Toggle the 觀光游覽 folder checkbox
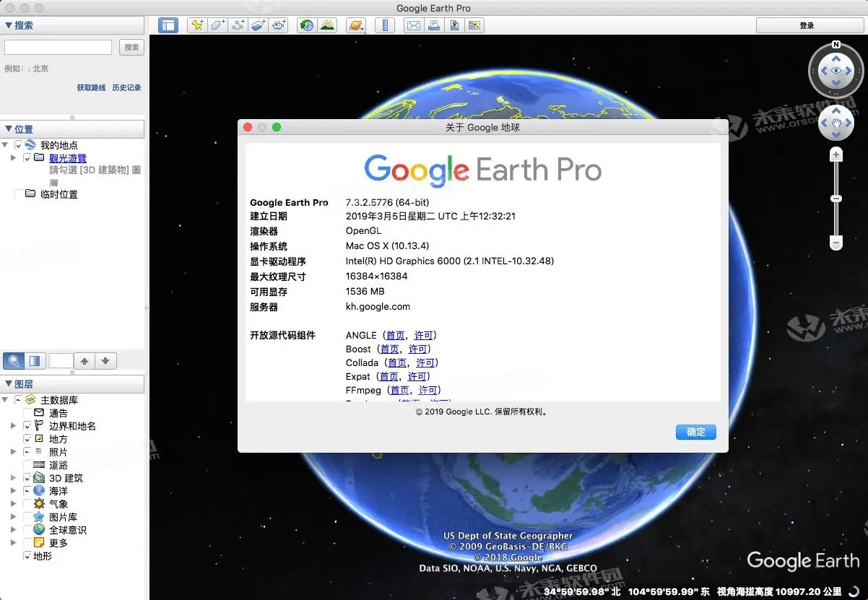 pos(27,158)
